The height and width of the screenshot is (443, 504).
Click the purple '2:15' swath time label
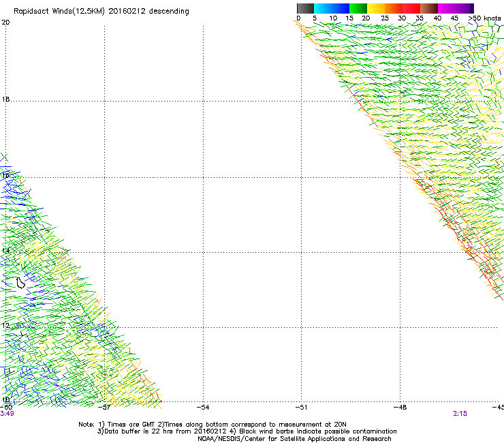(460, 414)
